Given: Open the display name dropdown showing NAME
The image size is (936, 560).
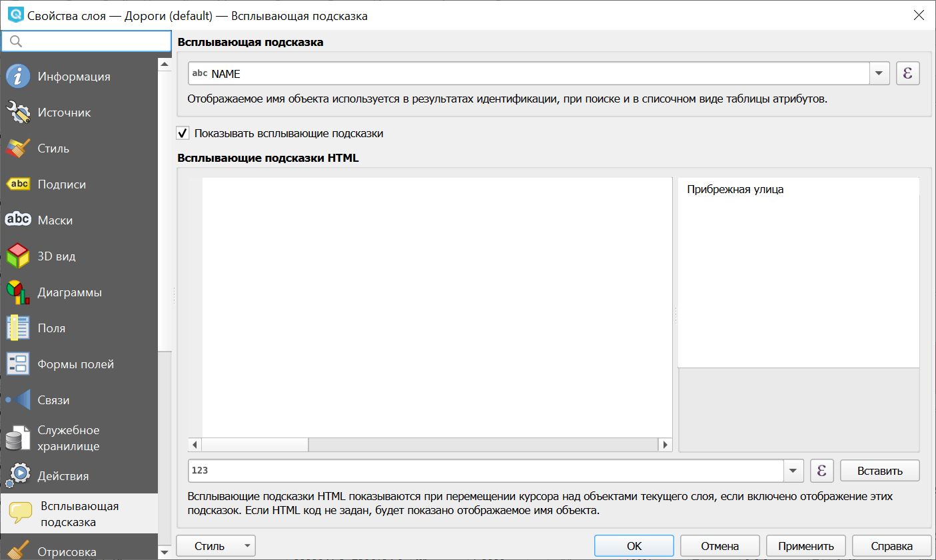Looking at the screenshot, I should pos(878,73).
